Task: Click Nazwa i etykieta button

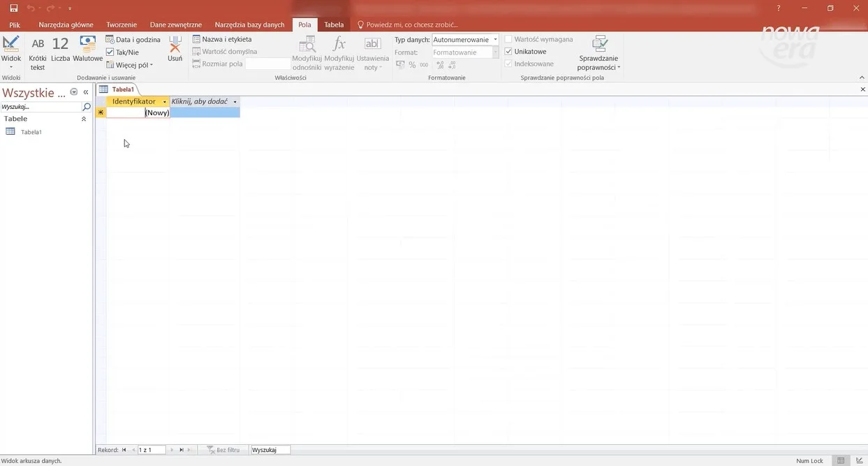Action: [x=222, y=40]
